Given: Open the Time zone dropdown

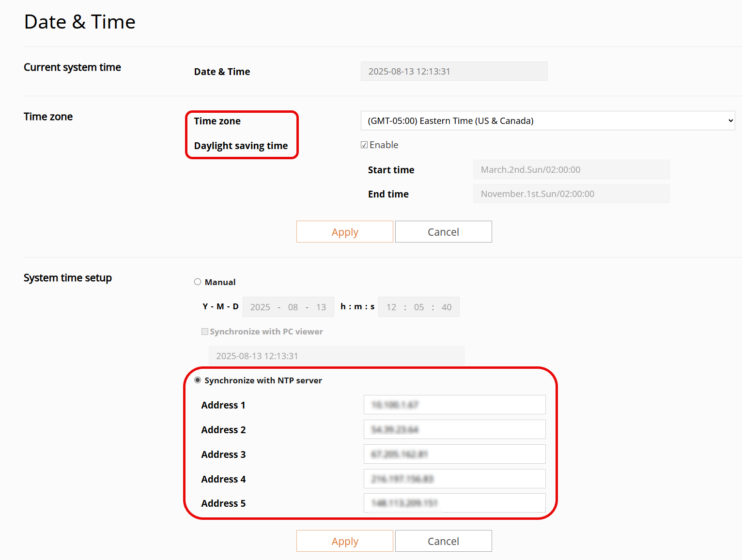Looking at the screenshot, I should coord(547,121).
